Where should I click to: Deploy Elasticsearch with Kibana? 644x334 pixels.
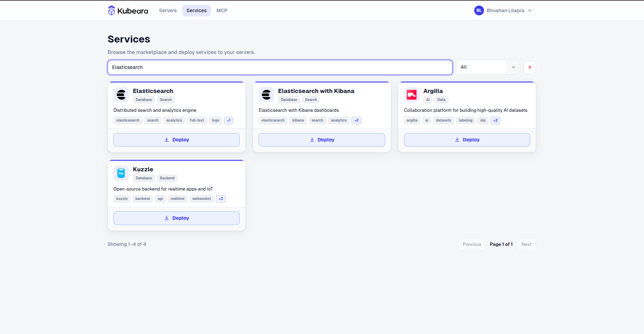point(322,140)
